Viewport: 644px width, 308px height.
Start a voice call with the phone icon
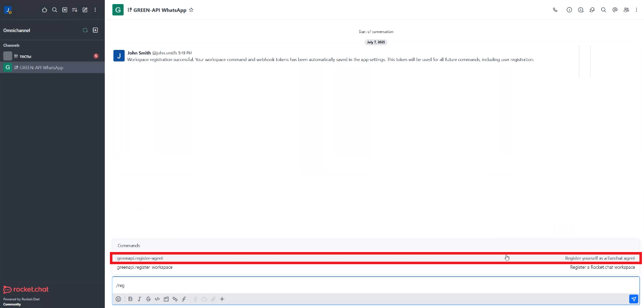point(555,10)
